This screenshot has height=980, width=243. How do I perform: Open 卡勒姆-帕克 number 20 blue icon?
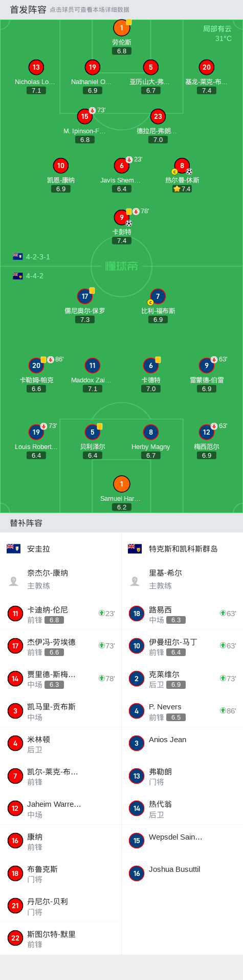[36, 365]
